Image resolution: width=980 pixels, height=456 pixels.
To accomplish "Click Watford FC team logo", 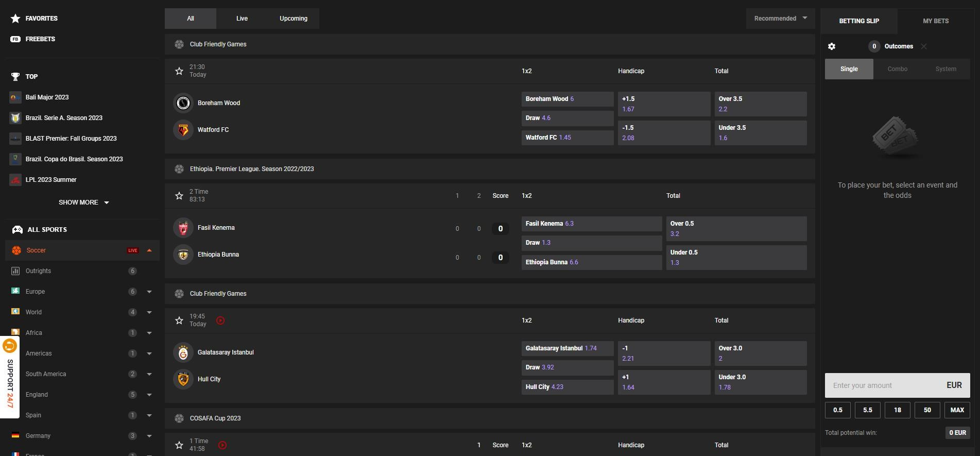I will [183, 130].
